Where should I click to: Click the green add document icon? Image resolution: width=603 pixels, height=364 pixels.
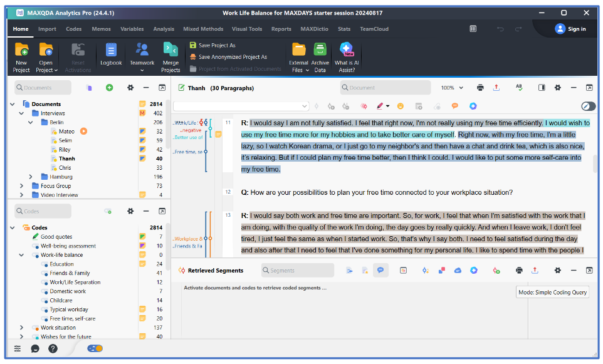[109, 88]
